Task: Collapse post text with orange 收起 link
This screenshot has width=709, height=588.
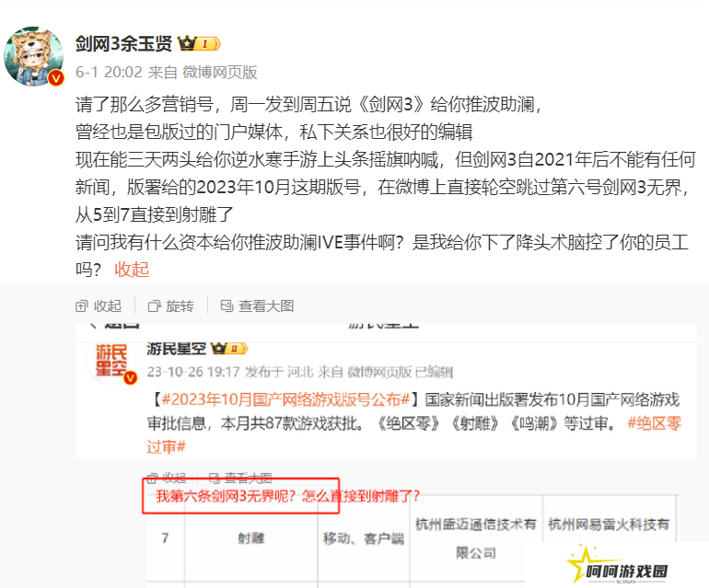Action: (x=132, y=270)
